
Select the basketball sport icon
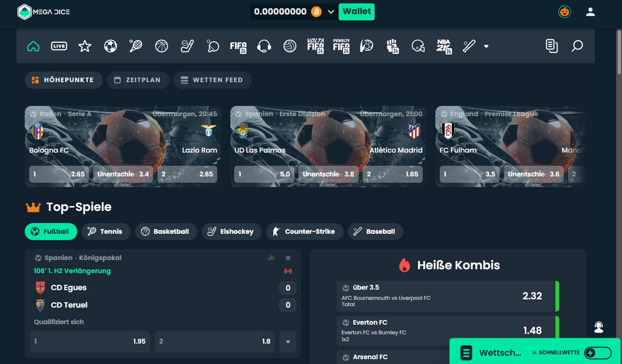click(161, 46)
